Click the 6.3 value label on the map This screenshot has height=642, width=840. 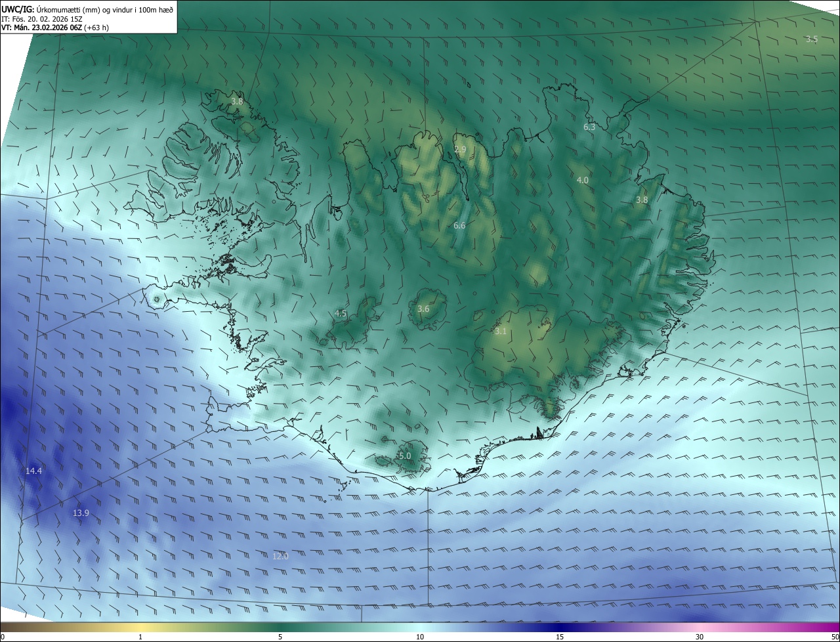click(x=589, y=127)
